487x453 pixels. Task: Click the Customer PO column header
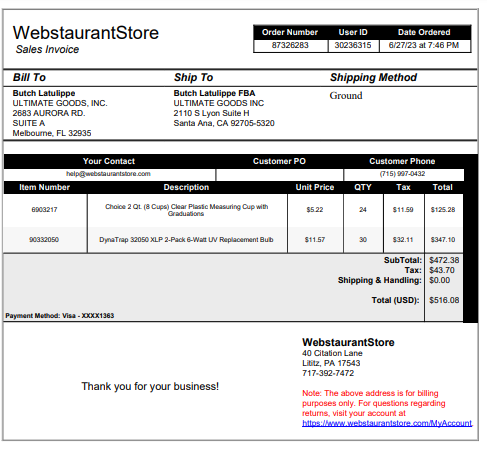tap(279, 161)
